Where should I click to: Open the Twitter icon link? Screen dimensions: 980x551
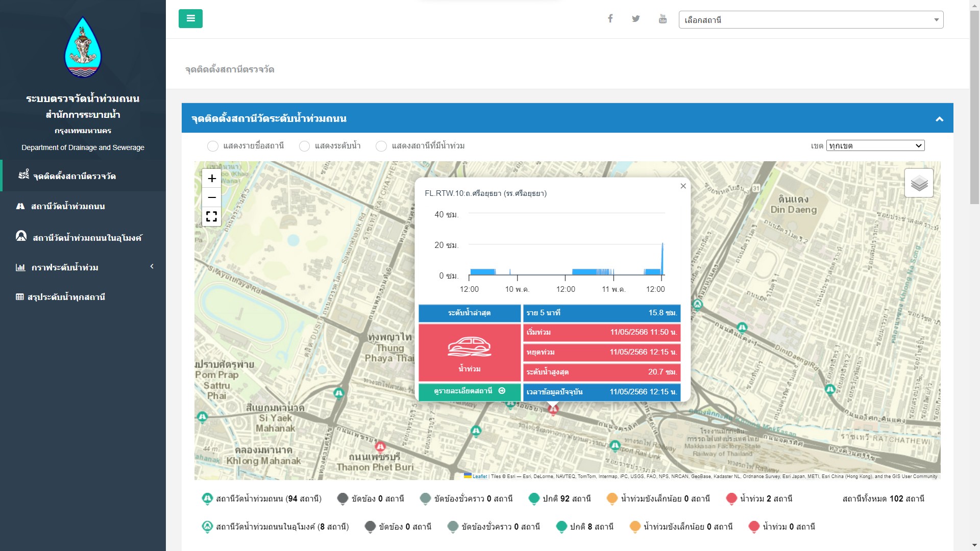click(x=635, y=19)
